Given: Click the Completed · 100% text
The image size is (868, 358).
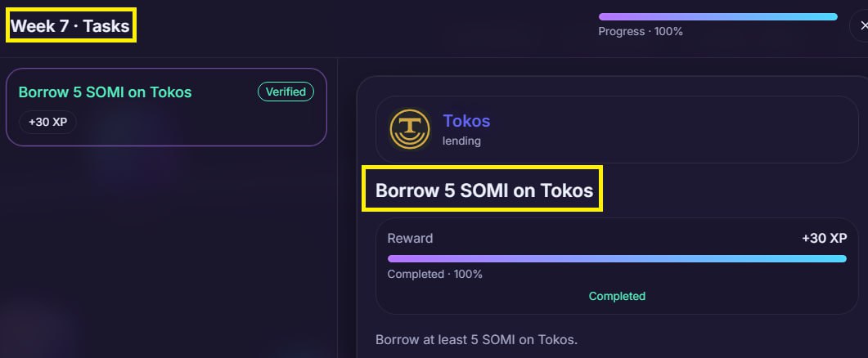Looking at the screenshot, I should tap(434, 275).
